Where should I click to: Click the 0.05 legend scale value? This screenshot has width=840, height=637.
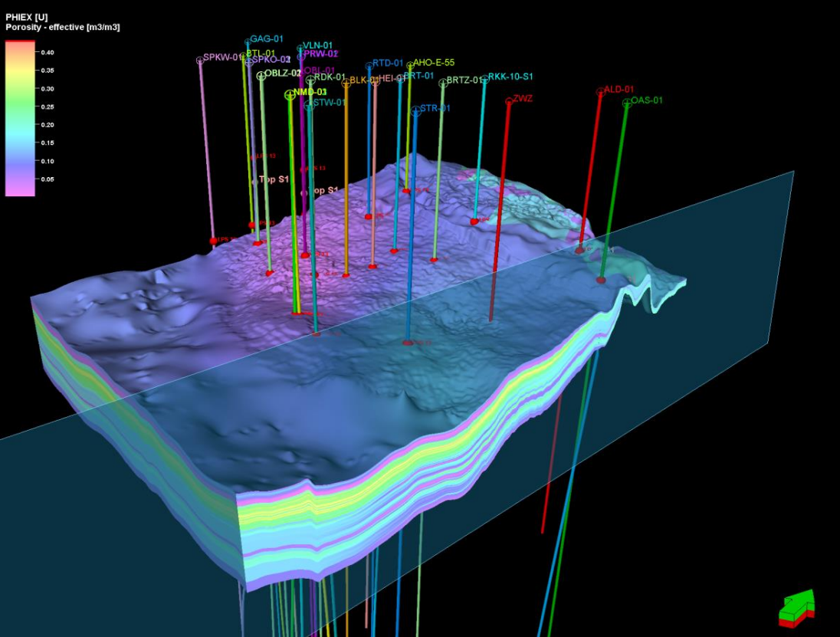pyautogui.click(x=48, y=179)
